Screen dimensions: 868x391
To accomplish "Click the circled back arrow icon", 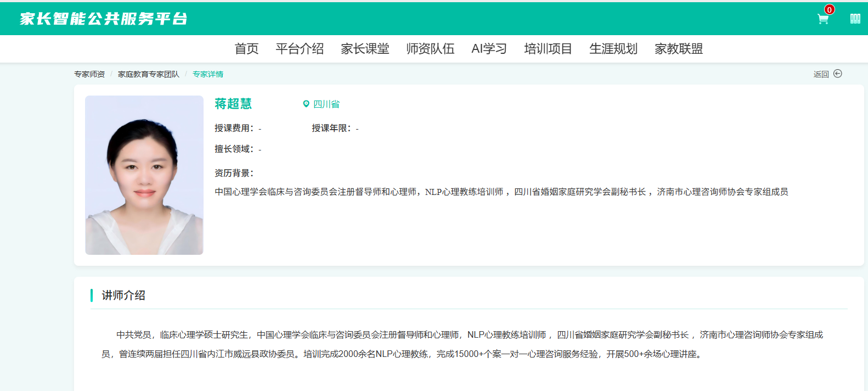I will tap(837, 74).
